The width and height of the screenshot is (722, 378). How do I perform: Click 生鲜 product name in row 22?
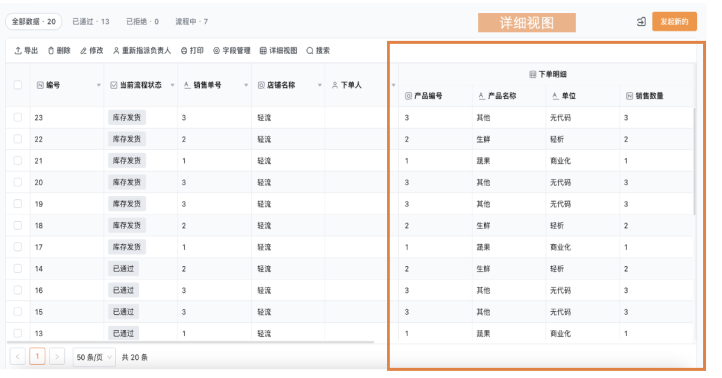click(x=483, y=139)
